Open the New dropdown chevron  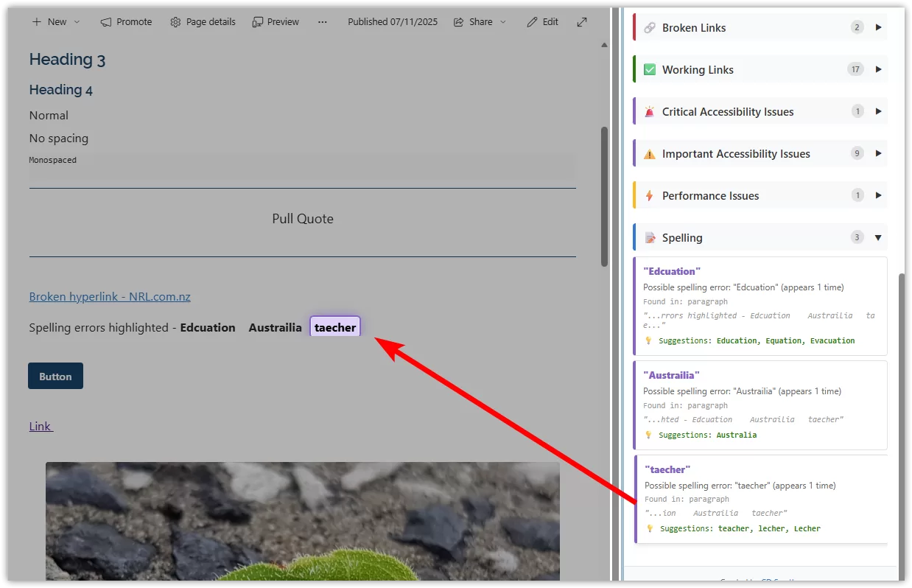tap(76, 22)
